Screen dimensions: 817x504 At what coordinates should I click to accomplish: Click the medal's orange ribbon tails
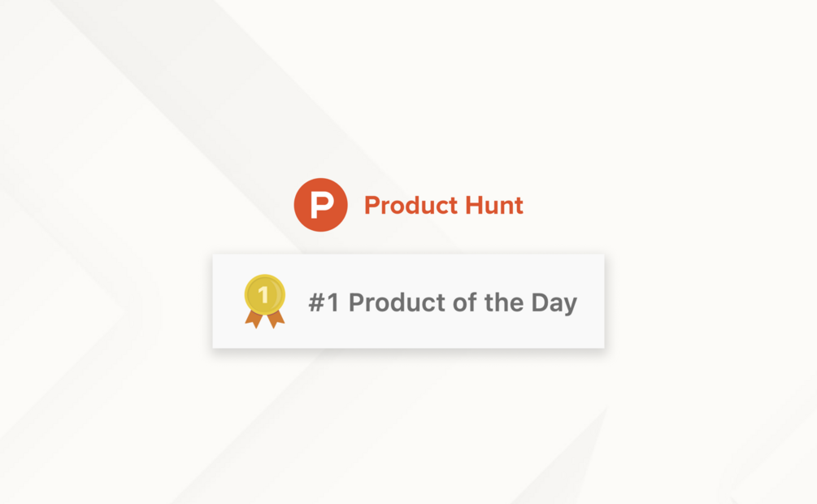[265, 319]
